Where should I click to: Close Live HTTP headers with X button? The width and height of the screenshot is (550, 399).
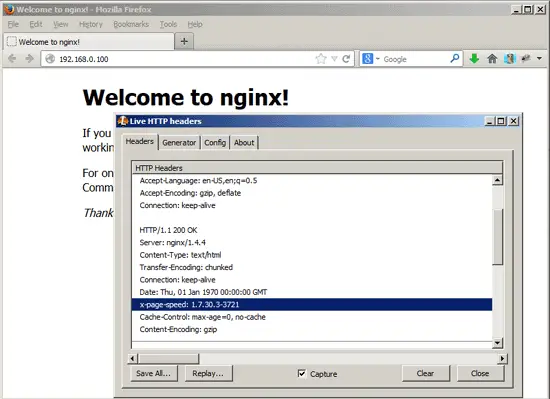coord(513,121)
